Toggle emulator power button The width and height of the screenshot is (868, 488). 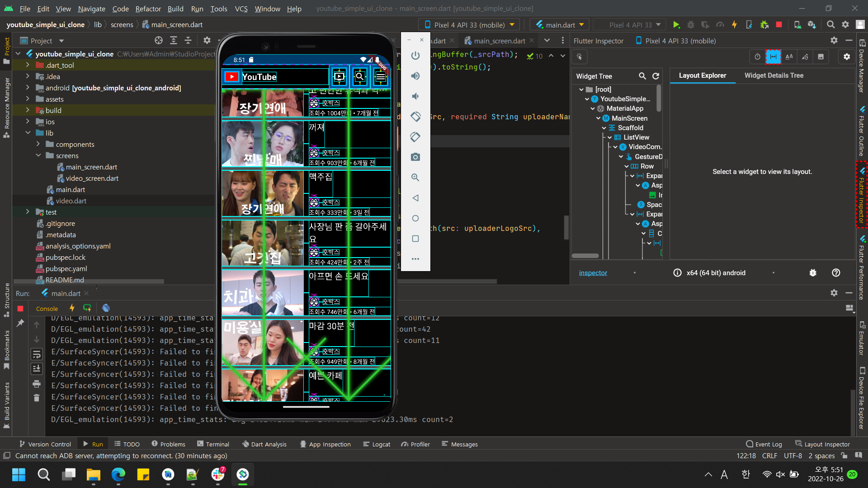[x=415, y=56]
